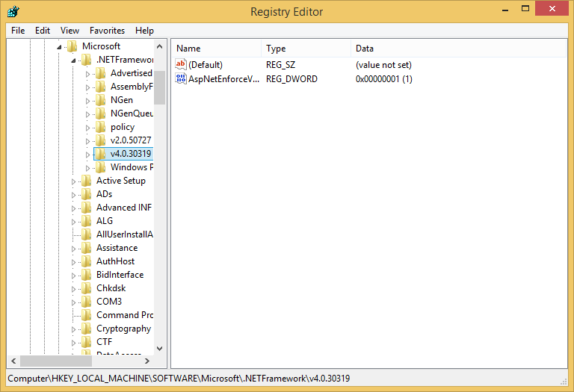The height and width of the screenshot is (392, 574).
Task: Click the REG_SZ type cell
Action: [280, 65]
